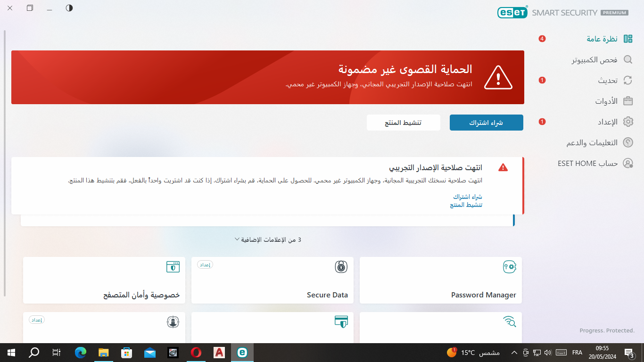Open Task View from the taskbar

57,352
